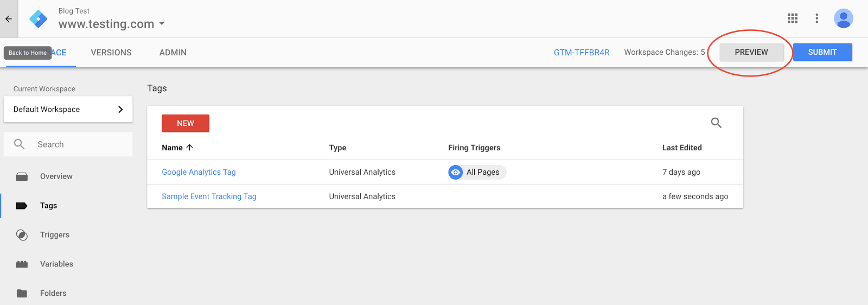Click the Triggers icon in sidebar
The image size is (868, 305).
[x=22, y=235]
